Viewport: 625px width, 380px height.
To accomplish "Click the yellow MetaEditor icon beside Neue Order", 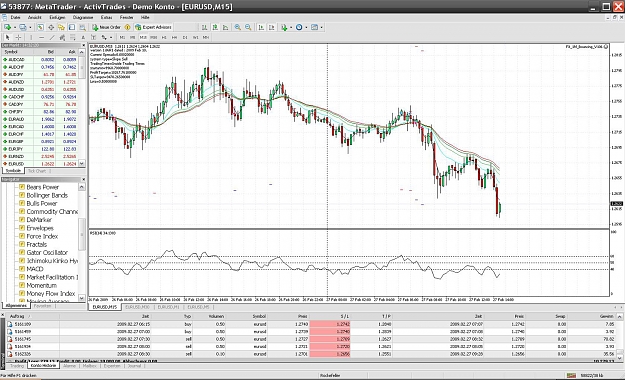I will [128, 27].
